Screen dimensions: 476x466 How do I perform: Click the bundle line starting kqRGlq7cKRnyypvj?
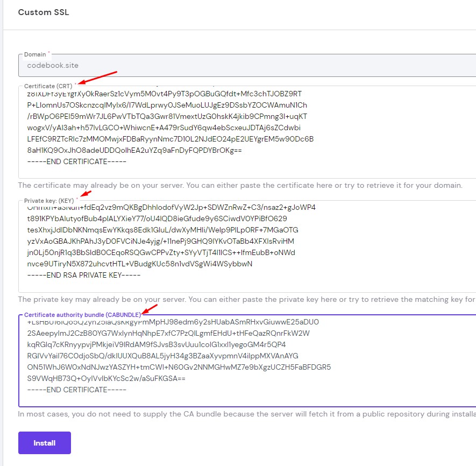pos(157,344)
